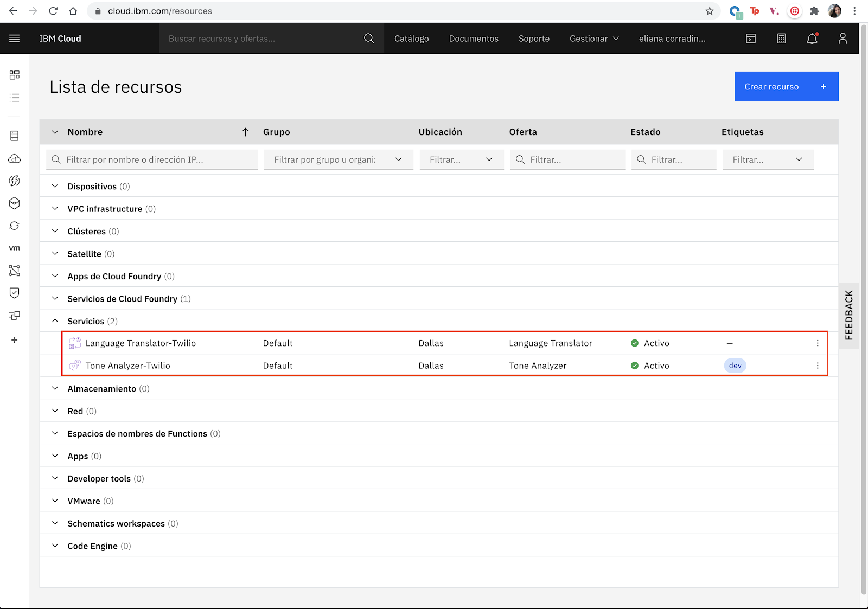Click the filter by name or IP field
868x609 pixels.
152,159
